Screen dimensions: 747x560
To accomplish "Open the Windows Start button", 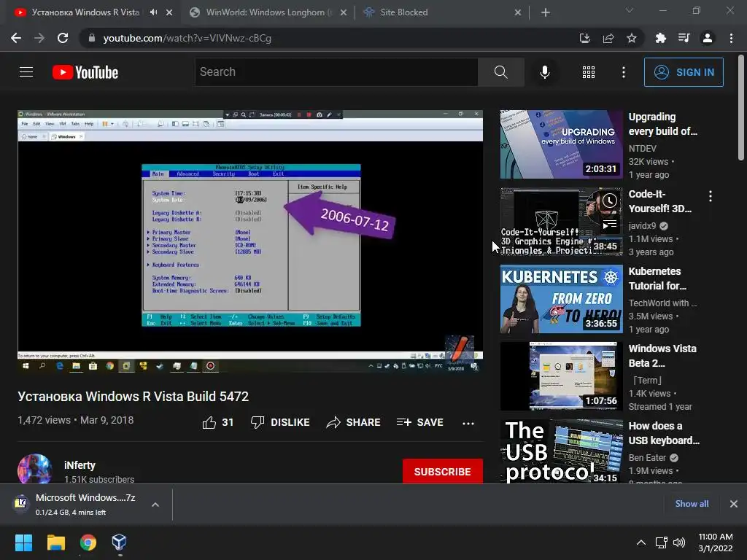I will 23,542.
